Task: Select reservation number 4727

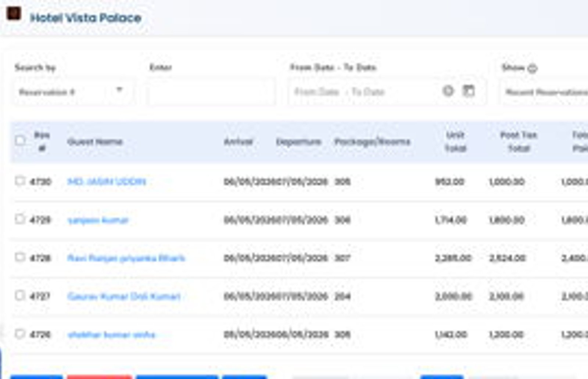Action: click(40, 296)
